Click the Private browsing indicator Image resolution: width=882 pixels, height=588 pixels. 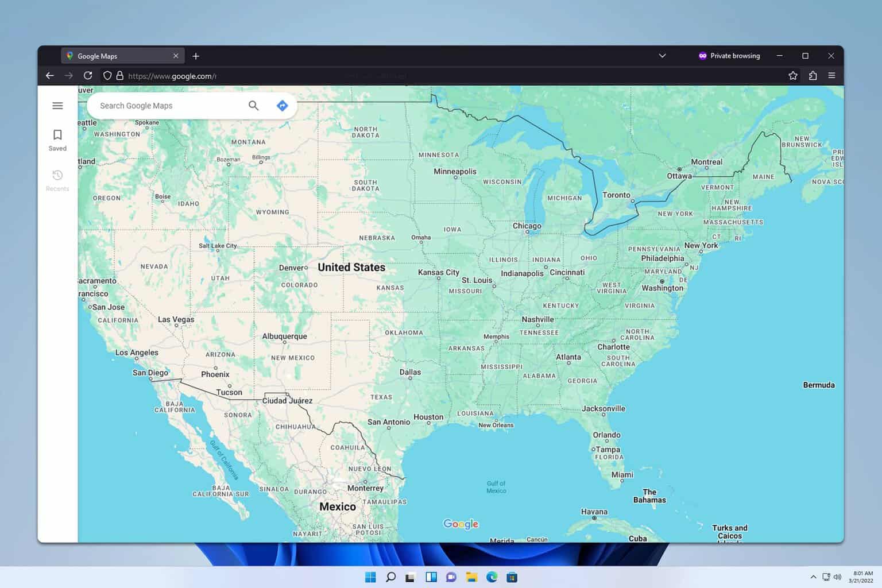729,56
